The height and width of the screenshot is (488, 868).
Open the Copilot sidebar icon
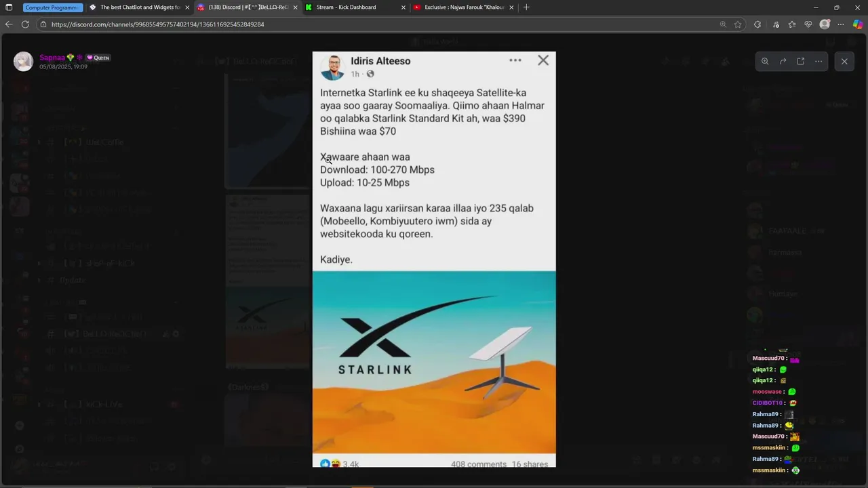point(858,24)
